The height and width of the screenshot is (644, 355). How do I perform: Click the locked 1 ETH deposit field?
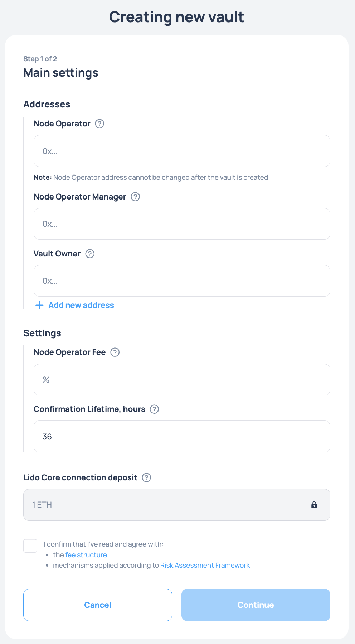(x=161, y=505)
